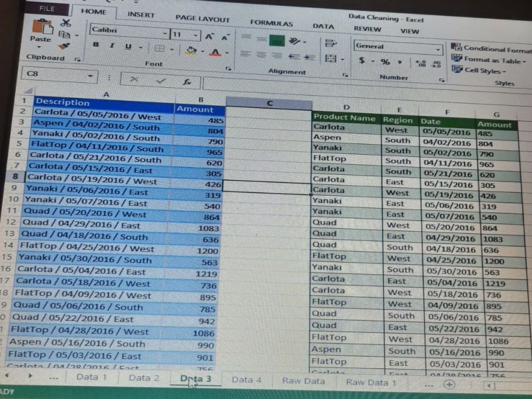
Task: Open the Underline style dropdown arrow
Action: click(140, 47)
